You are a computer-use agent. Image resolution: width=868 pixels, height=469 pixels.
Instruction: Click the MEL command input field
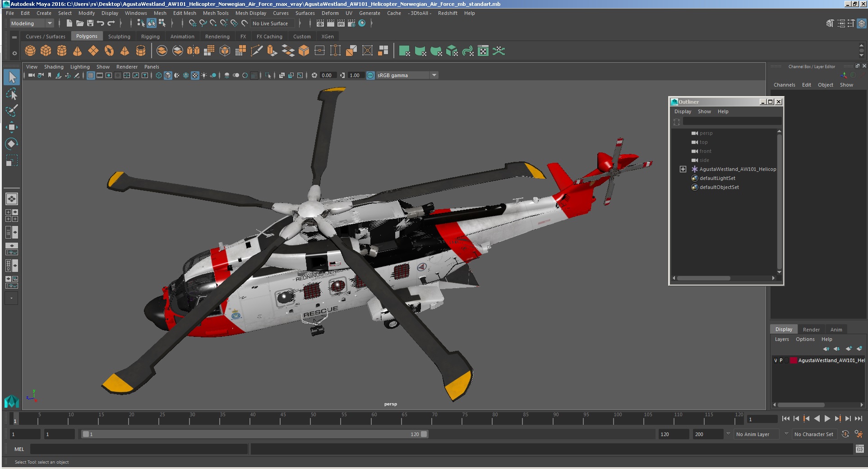(139, 449)
